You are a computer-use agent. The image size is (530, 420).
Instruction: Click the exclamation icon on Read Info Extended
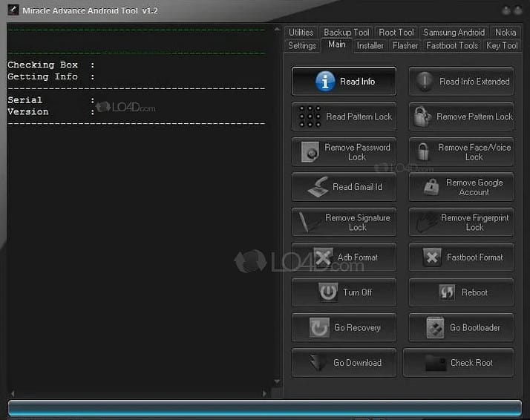tap(425, 82)
